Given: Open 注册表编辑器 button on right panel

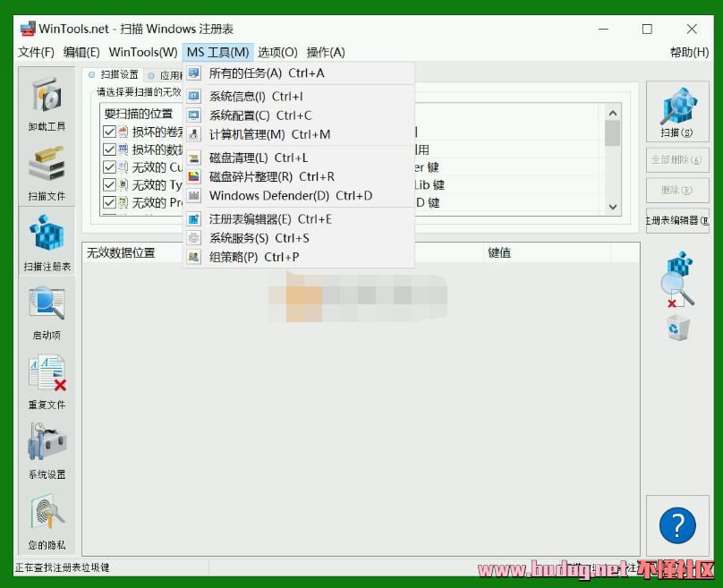Looking at the screenshot, I should [677, 220].
